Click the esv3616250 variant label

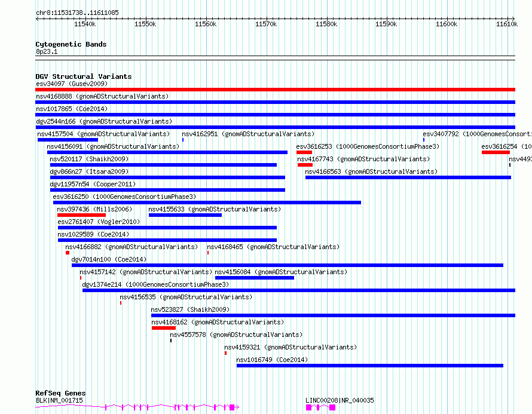[124, 197]
